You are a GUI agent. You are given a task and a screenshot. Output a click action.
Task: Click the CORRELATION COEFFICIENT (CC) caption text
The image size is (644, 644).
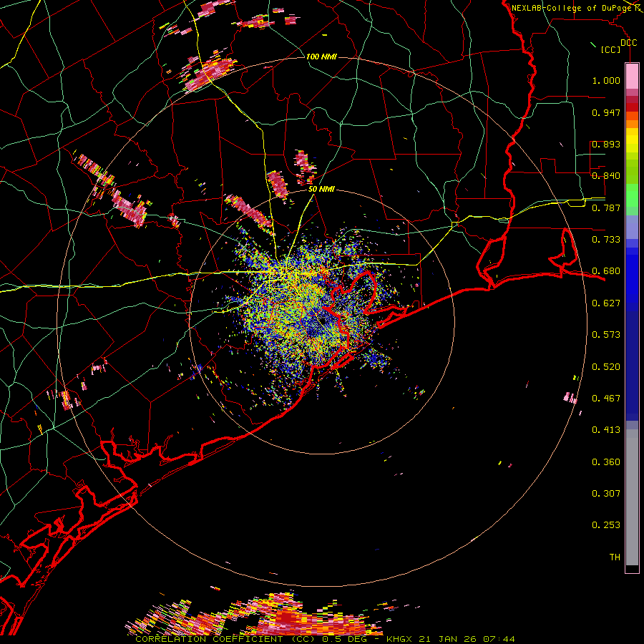226,639
